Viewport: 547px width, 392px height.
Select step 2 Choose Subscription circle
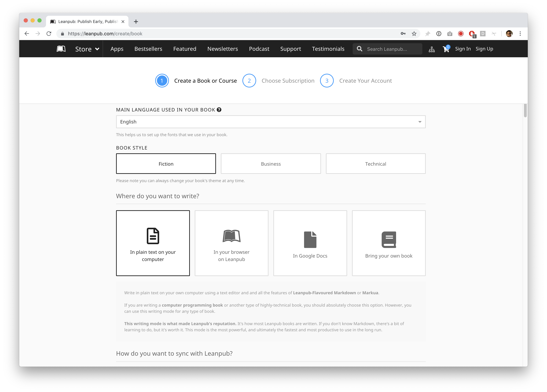(249, 81)
